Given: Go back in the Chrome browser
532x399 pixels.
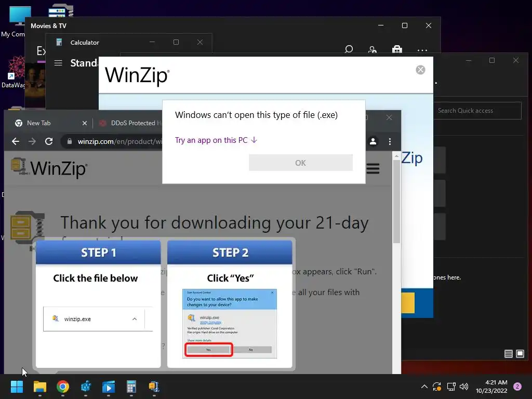Looking at the screenshot, I should tap(16, 141).
